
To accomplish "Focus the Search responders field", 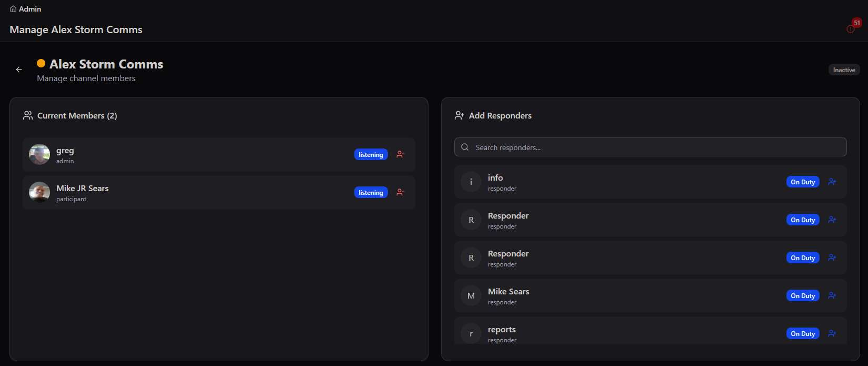I will 650,147.
